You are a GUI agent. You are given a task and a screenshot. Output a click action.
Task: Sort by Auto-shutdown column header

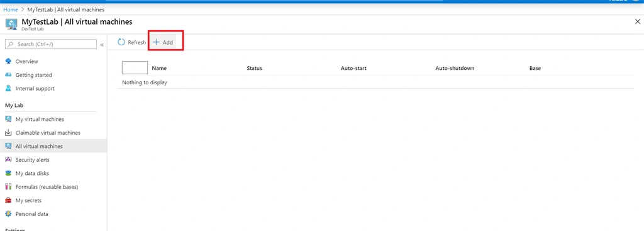(x=455, y=68)
